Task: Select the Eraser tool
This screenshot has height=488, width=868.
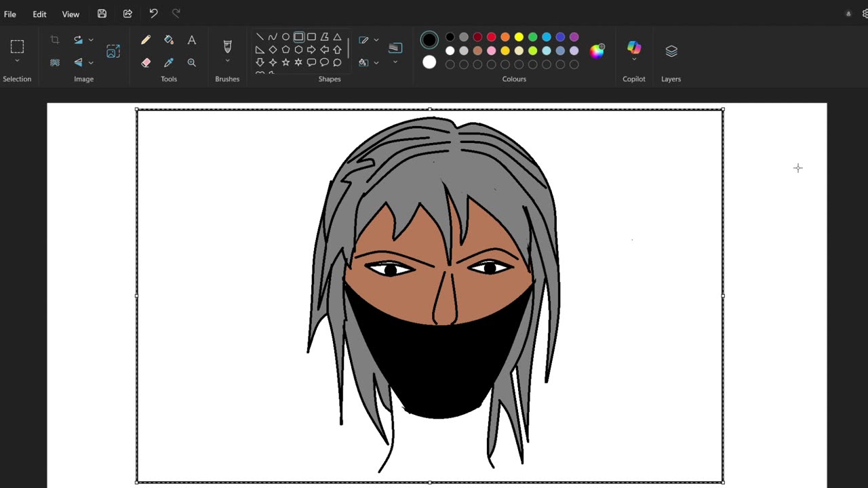Action: [x=146, y=62]
